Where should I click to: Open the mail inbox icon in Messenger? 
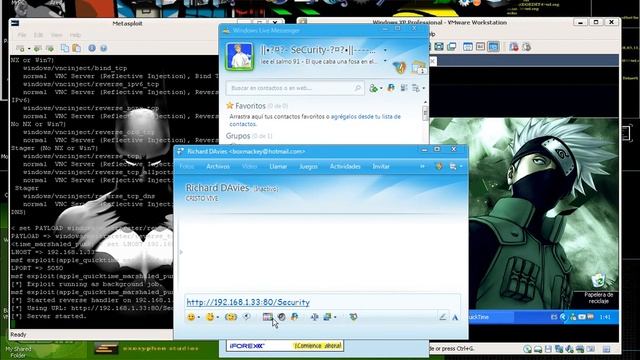(x=418, y=67)
